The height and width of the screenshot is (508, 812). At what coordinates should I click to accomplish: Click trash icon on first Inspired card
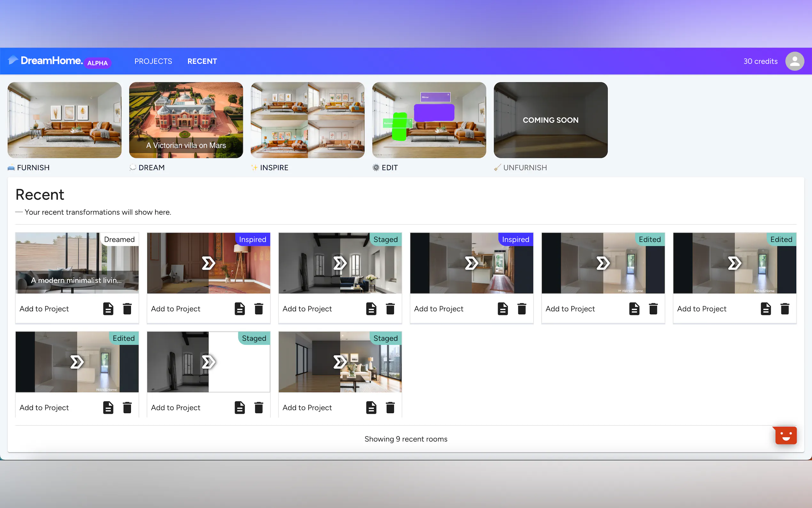point(259,308)
